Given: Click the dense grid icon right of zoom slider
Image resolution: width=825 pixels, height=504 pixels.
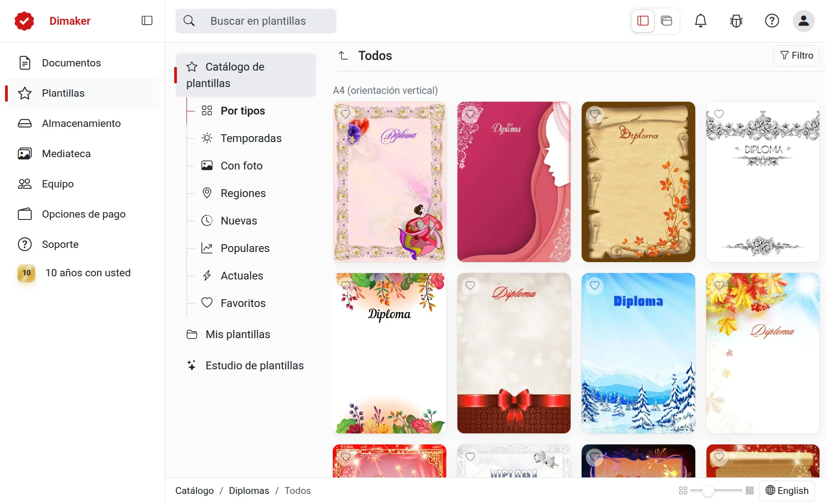Looking at the screenshot, I should 750,491.
